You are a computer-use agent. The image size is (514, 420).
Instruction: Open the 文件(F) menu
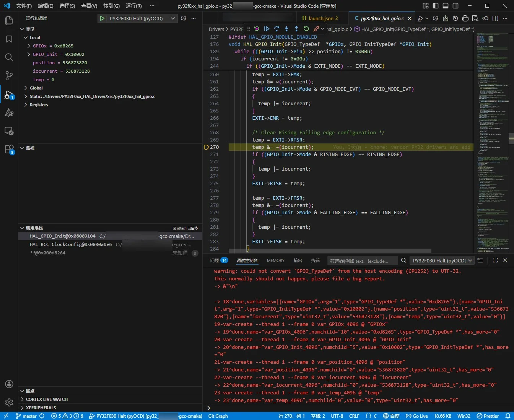click(24, 6)
